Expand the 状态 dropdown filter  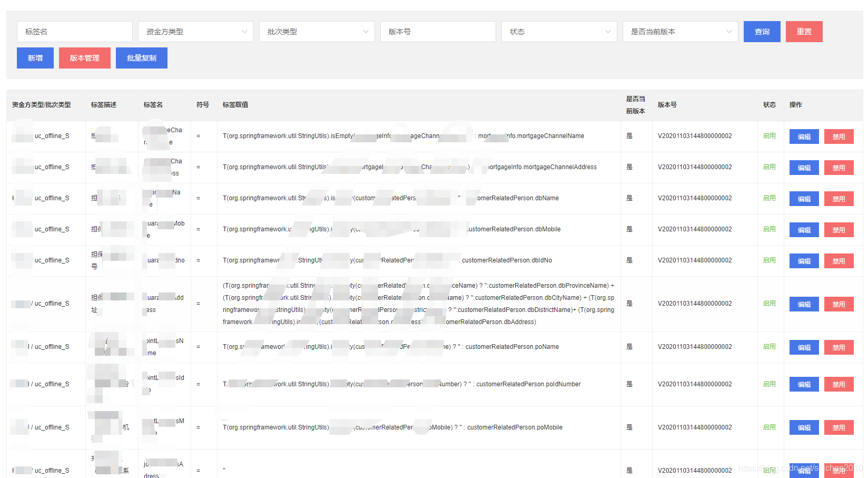(559, 32)
